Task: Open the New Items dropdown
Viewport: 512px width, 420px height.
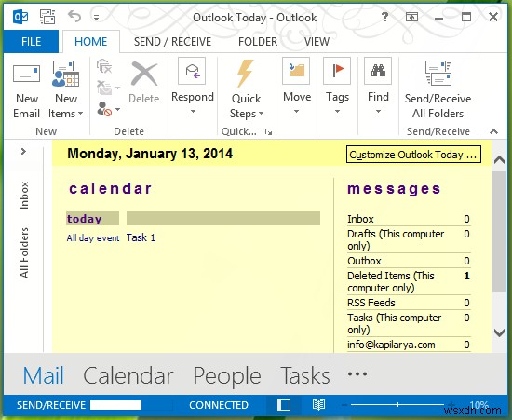Action: 66,89
